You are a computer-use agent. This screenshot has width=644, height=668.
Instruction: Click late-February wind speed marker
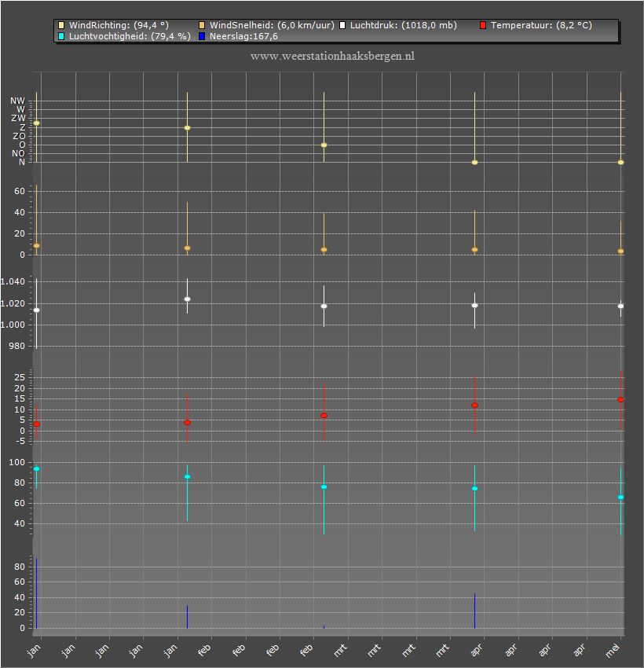pos(324,250)
